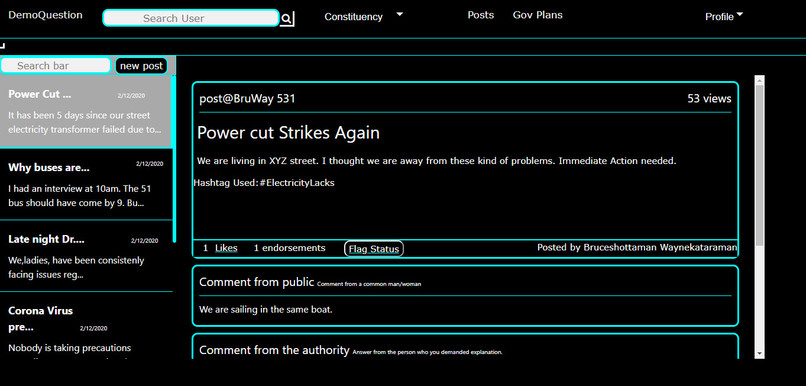
Task: Click the 'Power cut Strikes Again' title
Action: pyautogui.click(x=288, y=133)
